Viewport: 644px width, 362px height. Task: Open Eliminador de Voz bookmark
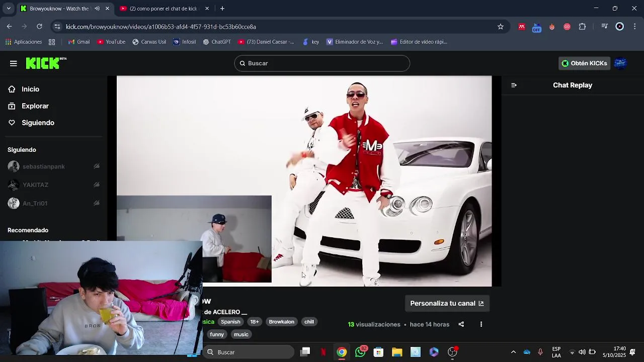pyautogui.click(x=355, y=42)
